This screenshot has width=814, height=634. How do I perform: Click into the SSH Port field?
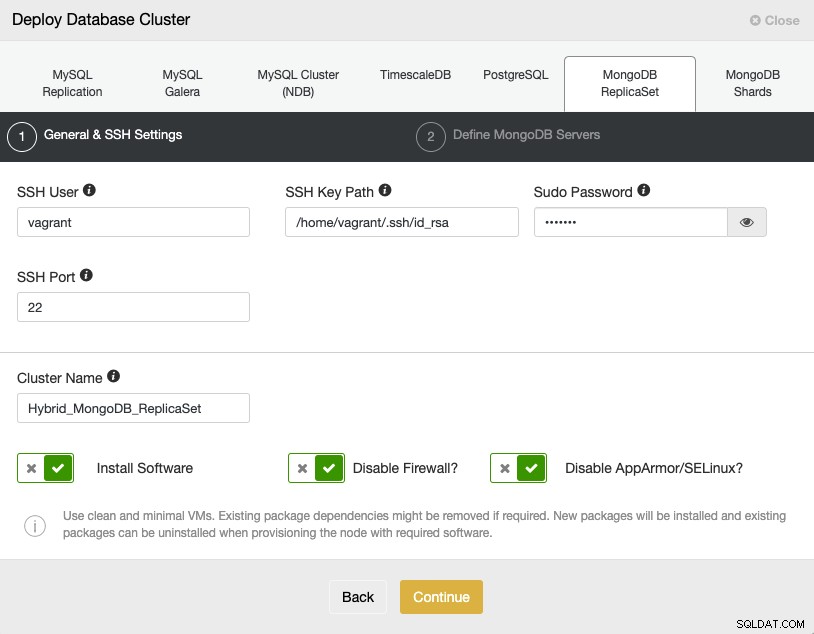(x=133, y=307)
